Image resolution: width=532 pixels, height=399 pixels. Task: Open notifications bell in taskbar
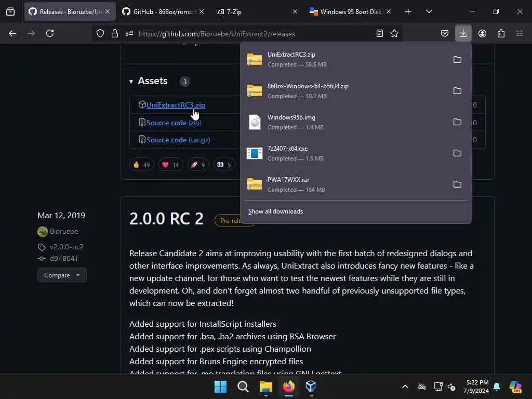point(497,387)
